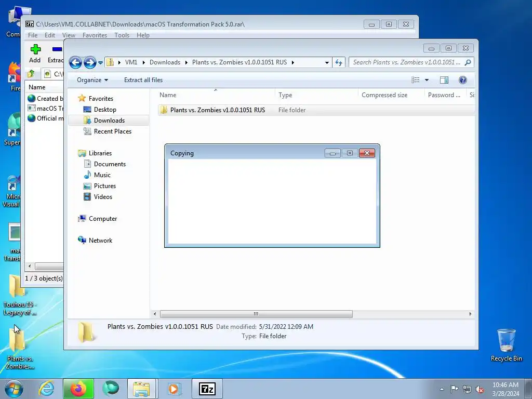Open Desktop in navigation pane
This screenshot has width=532, height=399.
tap(105, 110)
